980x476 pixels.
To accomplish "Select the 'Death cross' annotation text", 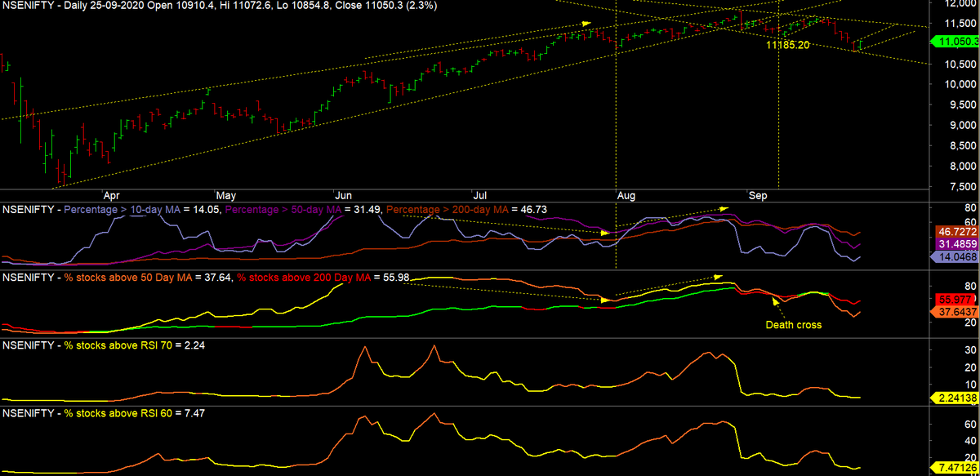I will click(x=793, y=325).
